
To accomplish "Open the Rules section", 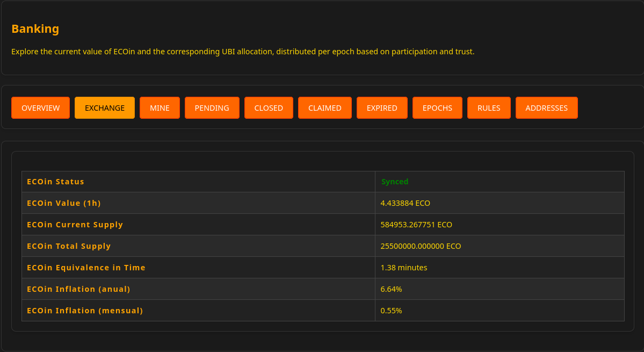I will pyautogui.click(x=489, y=108).
